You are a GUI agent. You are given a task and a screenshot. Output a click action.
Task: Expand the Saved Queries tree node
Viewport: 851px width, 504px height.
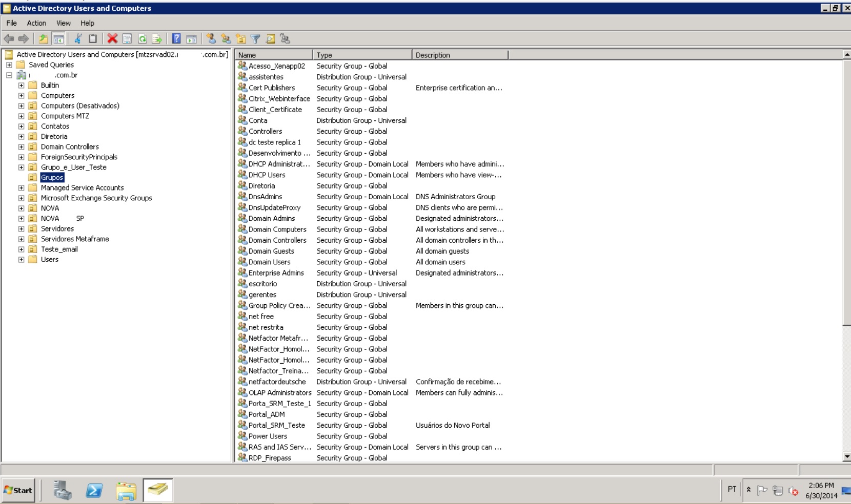[9, 65]
